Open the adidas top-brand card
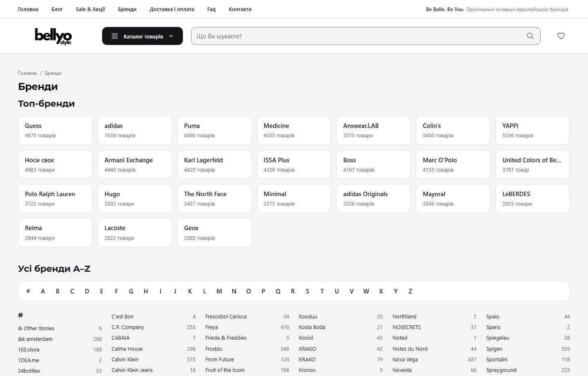588x376 pixels. (x=135, y=130)
